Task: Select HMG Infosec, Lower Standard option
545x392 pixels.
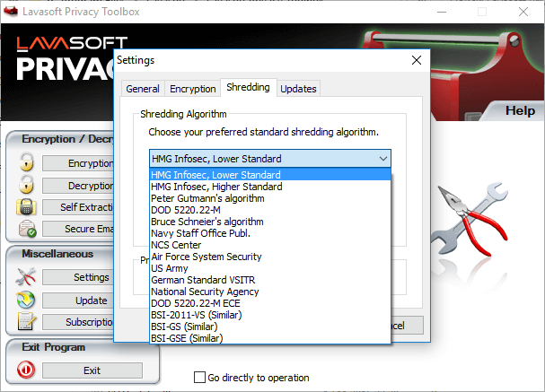Action: [270, 175]
